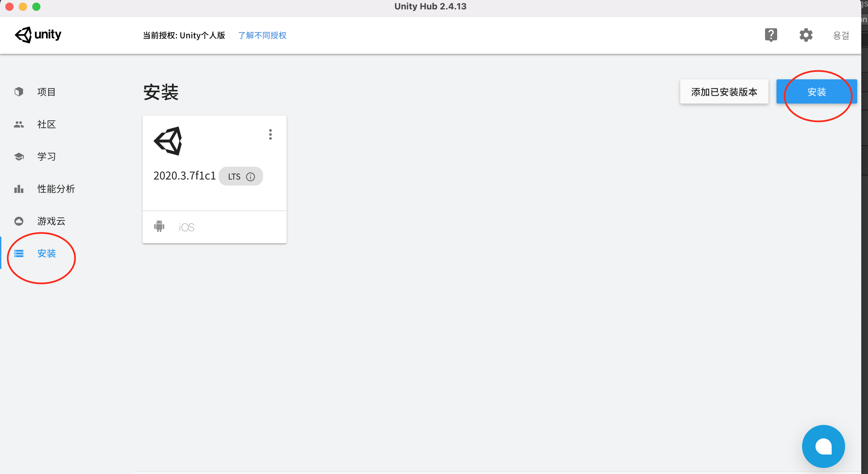Click the LTS info circle icon
Screen dimensions: 868x474
point(250,177)
